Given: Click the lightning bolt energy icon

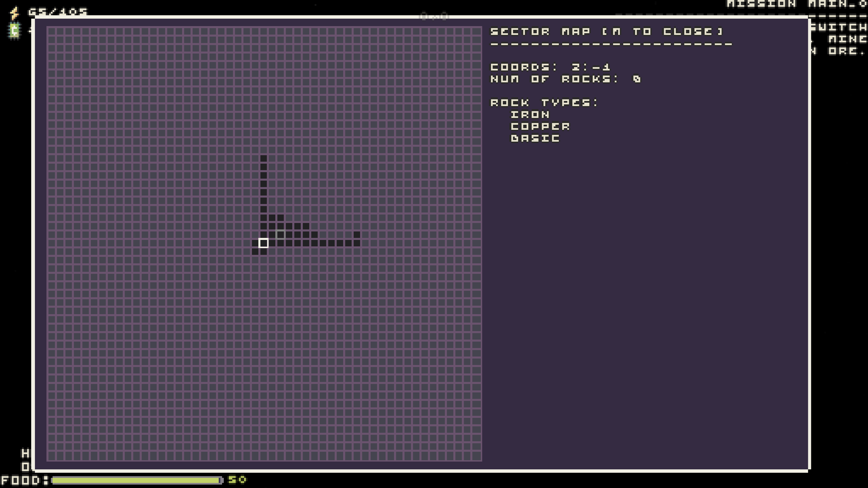Looking at the screenshot, I should pyautogui.click(x=14, y=13).
